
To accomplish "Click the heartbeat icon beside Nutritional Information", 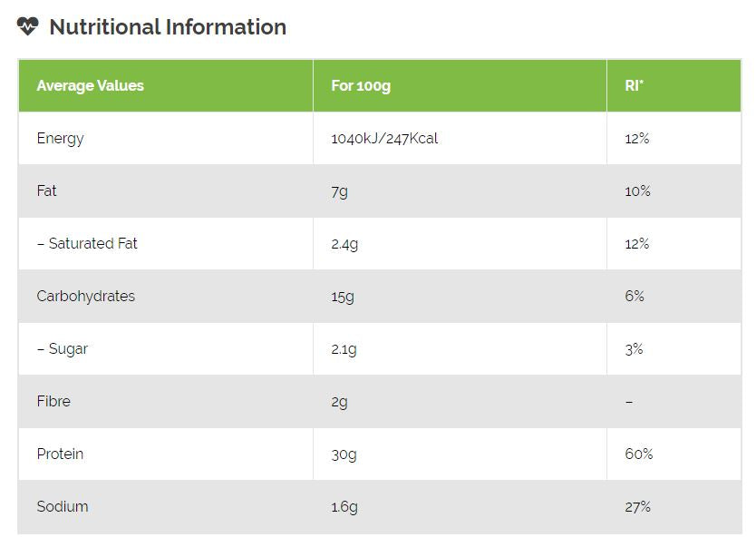I will pyautogui.click(x=28, y=26).
